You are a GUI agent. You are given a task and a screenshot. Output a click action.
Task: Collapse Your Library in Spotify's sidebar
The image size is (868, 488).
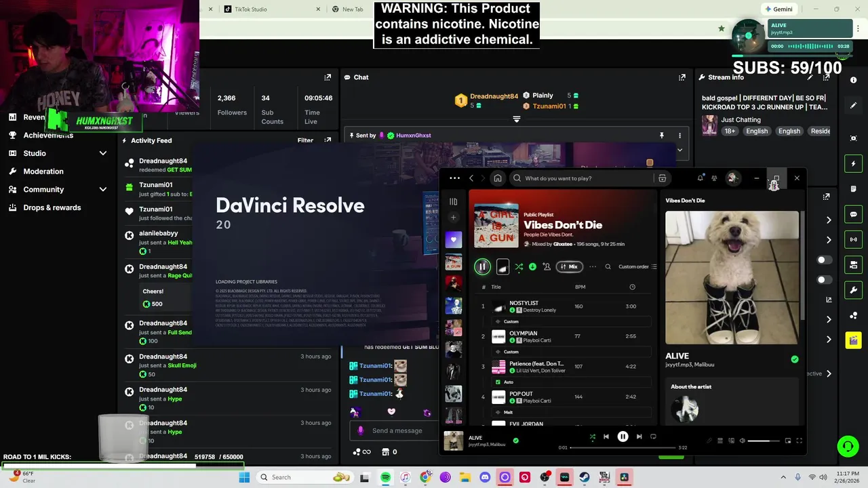coord(454,201)
